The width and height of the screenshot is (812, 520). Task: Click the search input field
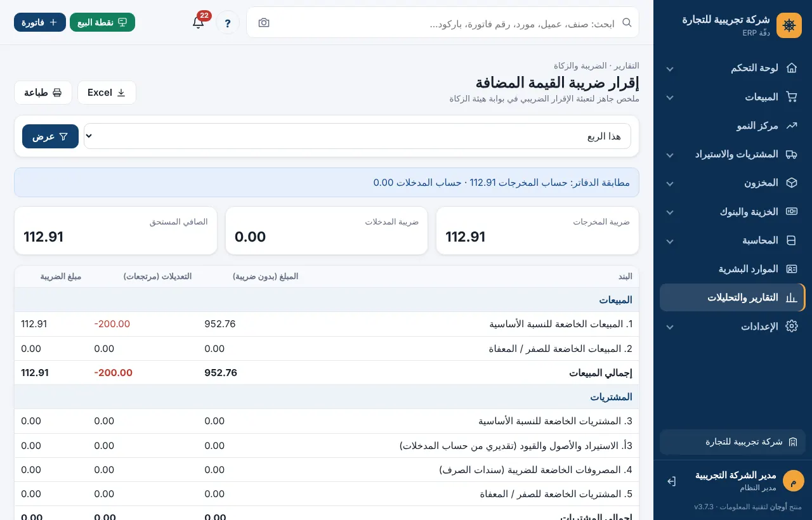[443, 23]
